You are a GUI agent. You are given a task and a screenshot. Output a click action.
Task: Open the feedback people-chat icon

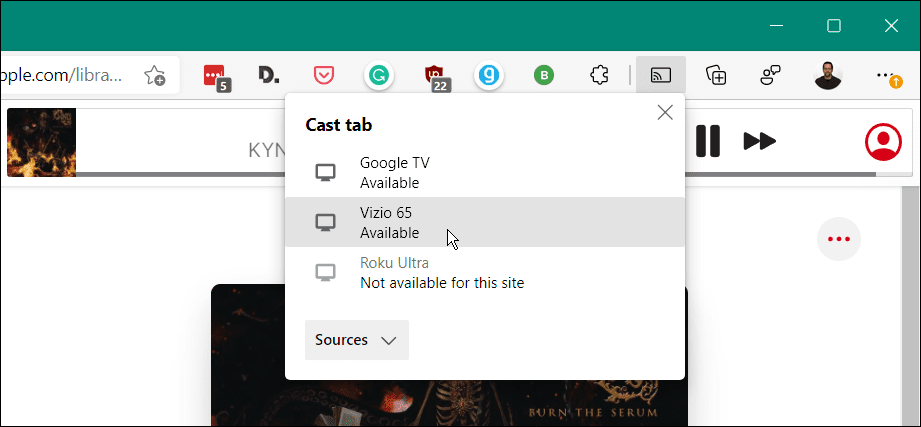[770, 75]
